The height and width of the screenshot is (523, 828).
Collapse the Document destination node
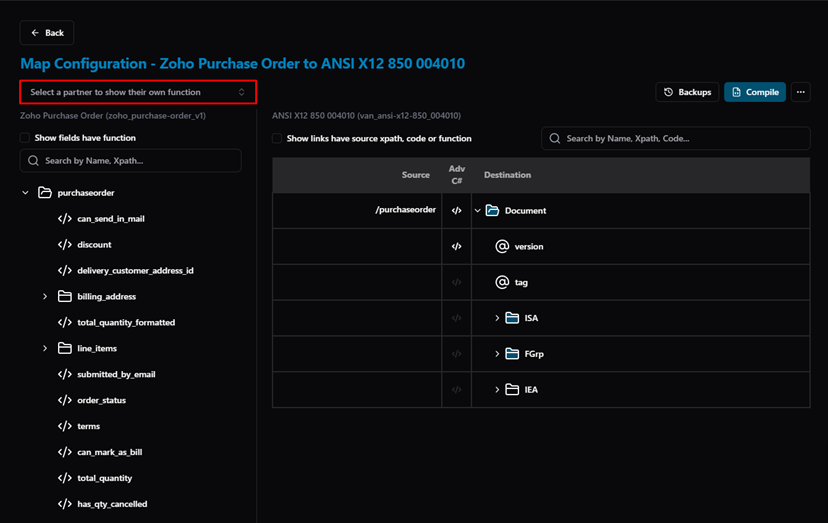click(477, 210)
